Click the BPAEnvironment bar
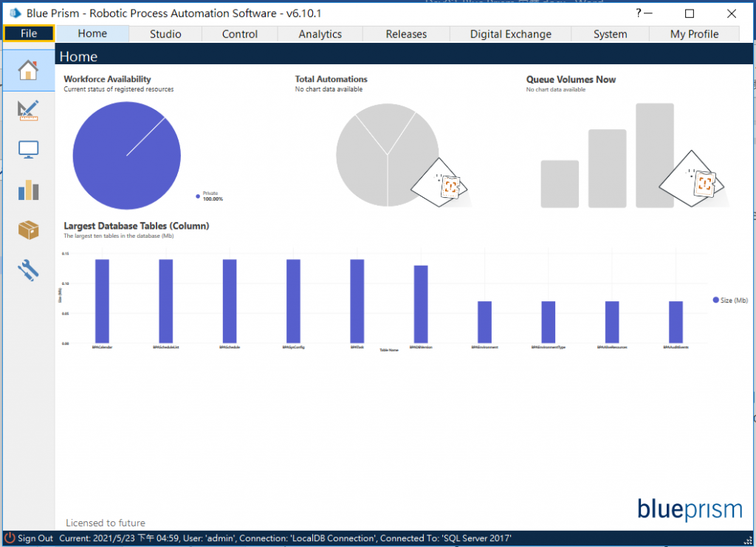This screenshot has width=756, height=547. tap(484, 322)
